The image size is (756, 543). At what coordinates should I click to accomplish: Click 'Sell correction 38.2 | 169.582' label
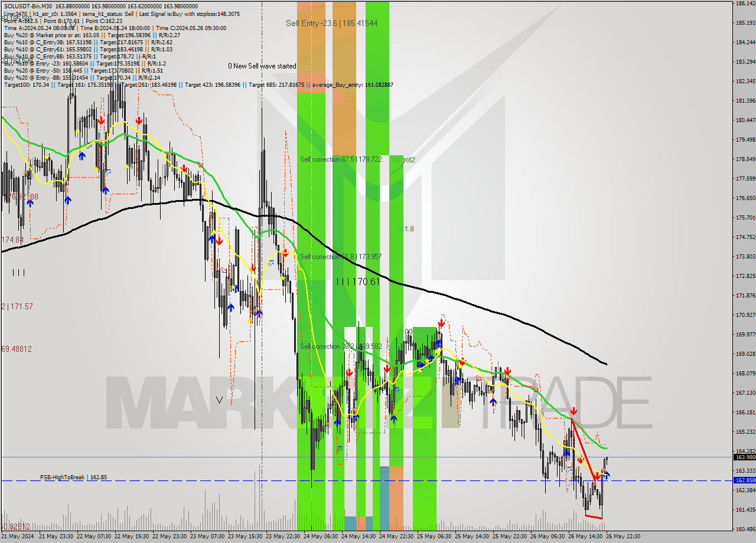click(x=341, y=346)
